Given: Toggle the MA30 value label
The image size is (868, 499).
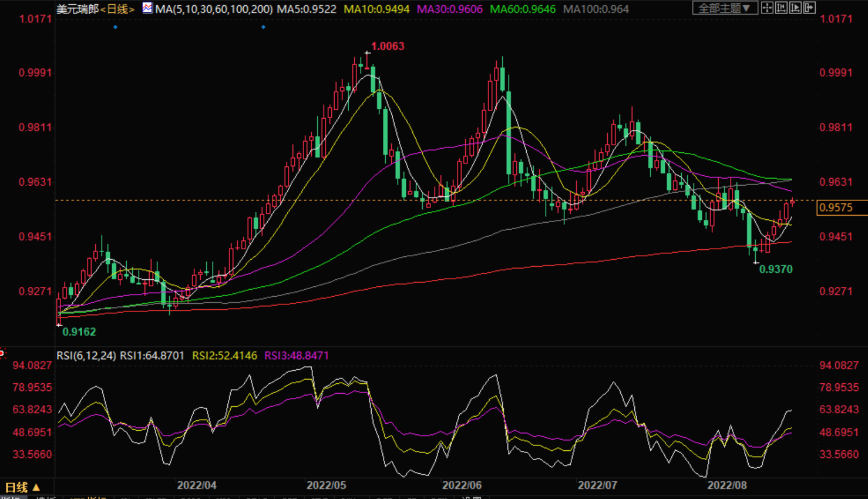Looking at the screenshot, I should point(449,9).
